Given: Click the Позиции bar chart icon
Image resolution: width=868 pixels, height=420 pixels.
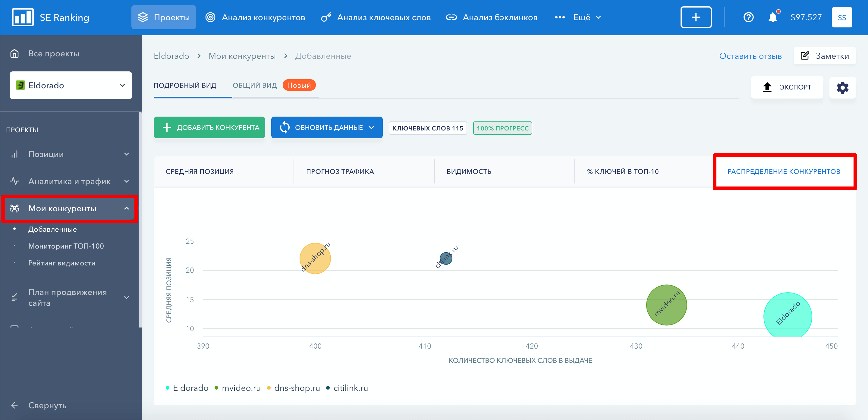Looking at the screenshot, I should (14, 154).
